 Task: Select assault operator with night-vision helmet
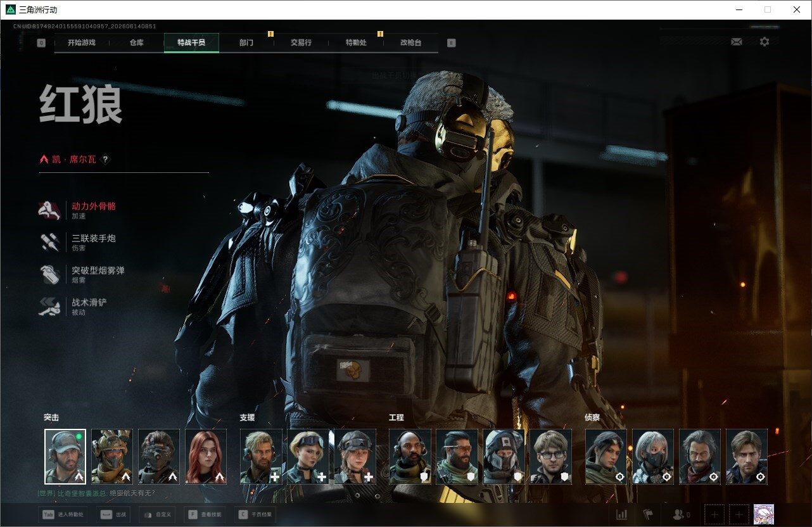(x=159, y=457)
